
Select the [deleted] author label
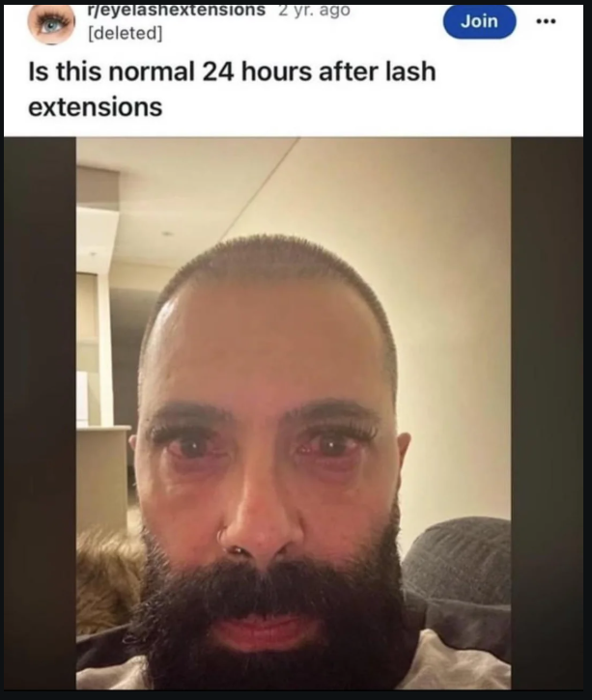125,33
